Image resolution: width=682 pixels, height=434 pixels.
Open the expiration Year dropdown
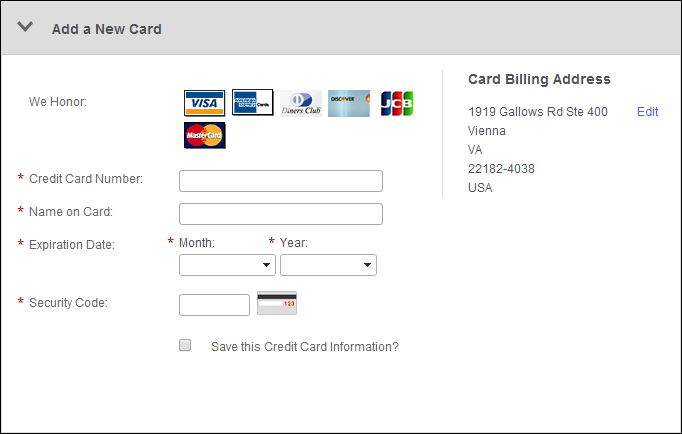(x=328, y=265)
